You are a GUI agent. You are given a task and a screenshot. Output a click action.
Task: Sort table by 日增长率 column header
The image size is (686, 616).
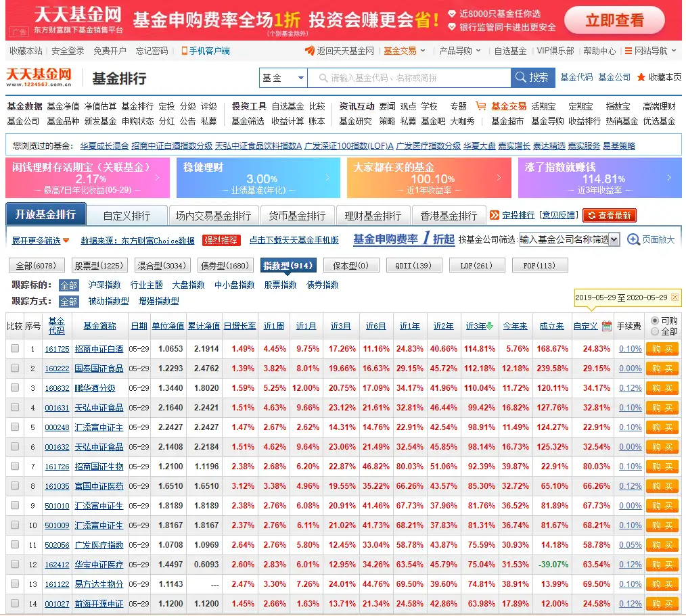pyautogui.click(x=239, y=326)
